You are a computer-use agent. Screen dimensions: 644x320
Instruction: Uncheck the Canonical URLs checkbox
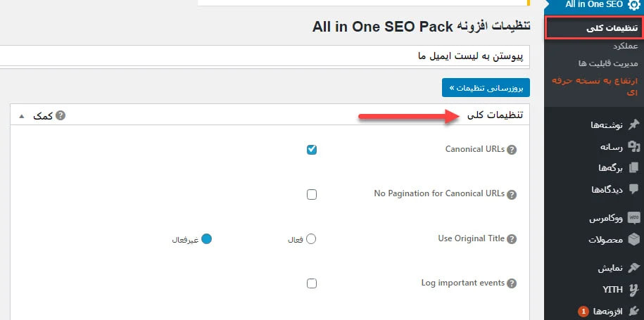tap(312, 150)
